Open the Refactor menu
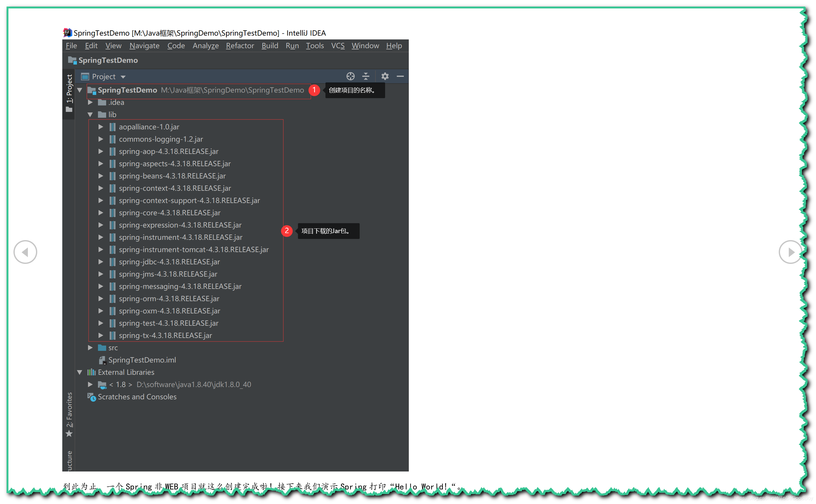 tap(239, 46)
